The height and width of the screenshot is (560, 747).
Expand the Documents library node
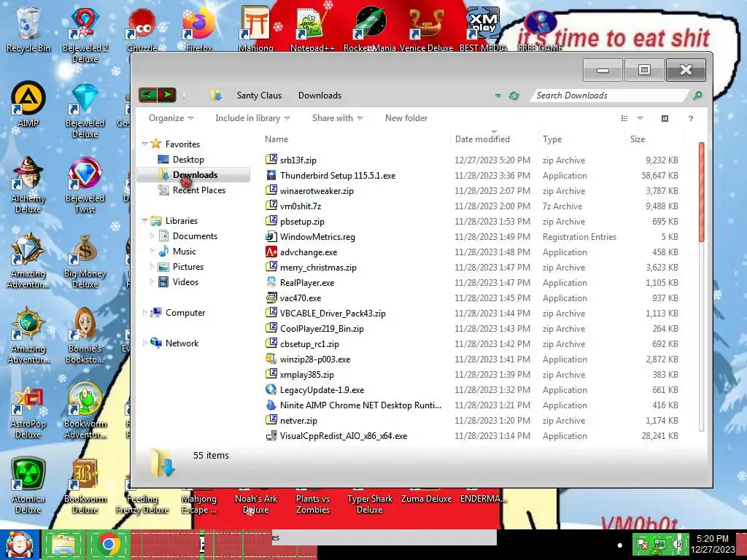point(152,236)
